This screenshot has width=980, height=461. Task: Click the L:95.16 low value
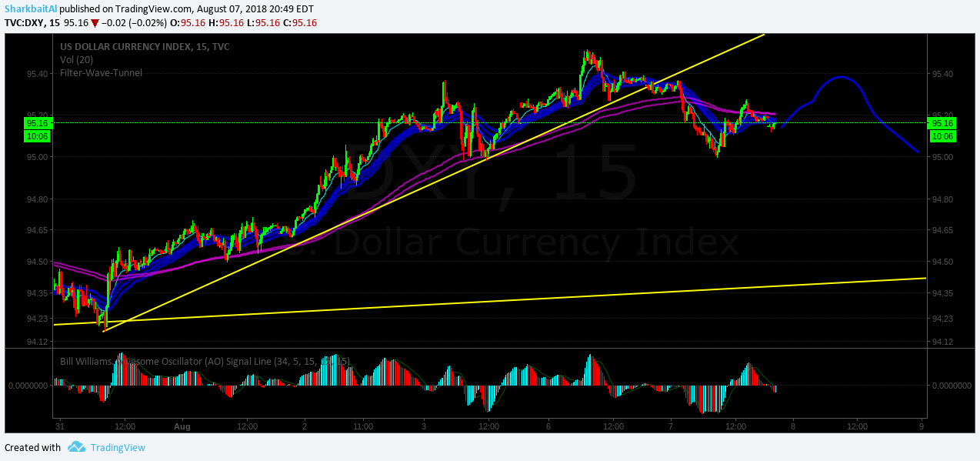click(263, 22)
